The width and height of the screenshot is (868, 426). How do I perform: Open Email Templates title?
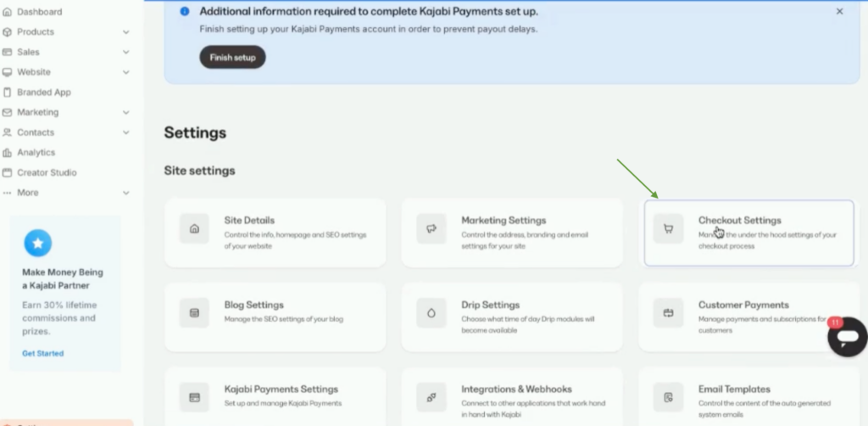point(734,390)
